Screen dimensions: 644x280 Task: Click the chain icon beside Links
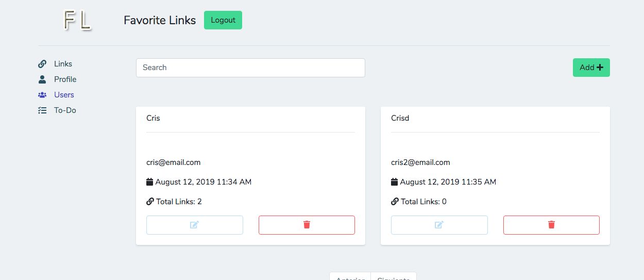pyautogui.click(x=42, y=64)
